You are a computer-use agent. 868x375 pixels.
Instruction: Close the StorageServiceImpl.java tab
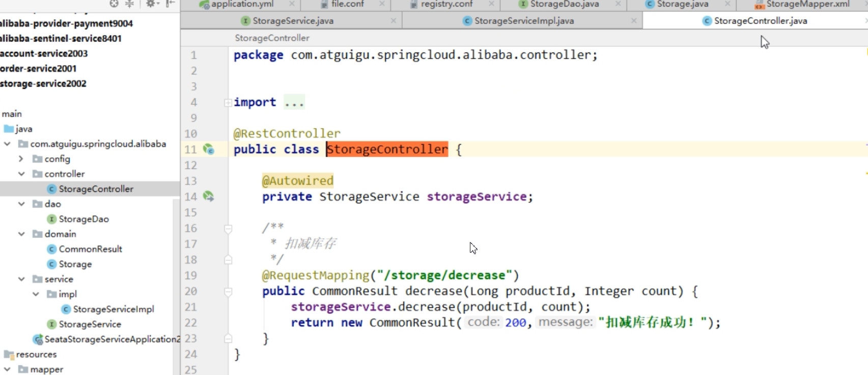point(634,21)
